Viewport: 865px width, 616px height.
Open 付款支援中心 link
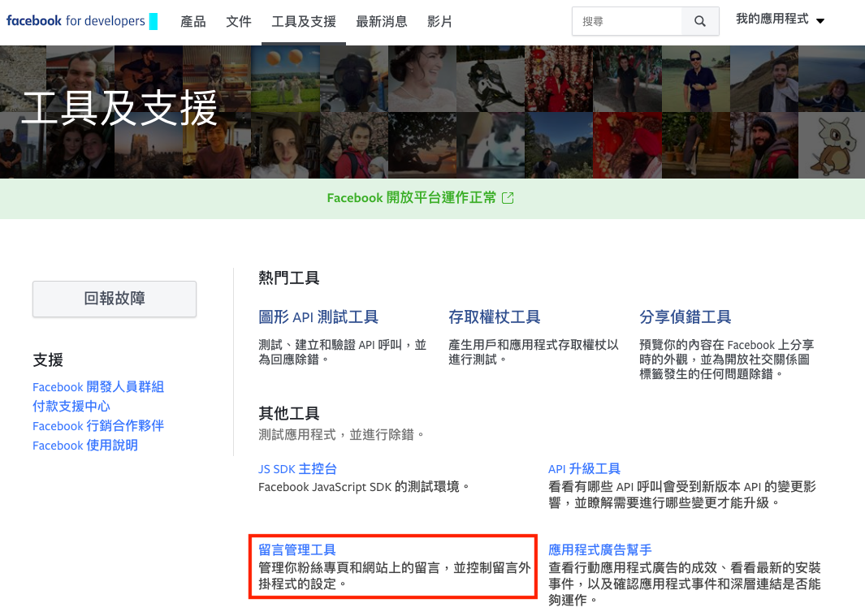tap(71, 407)
